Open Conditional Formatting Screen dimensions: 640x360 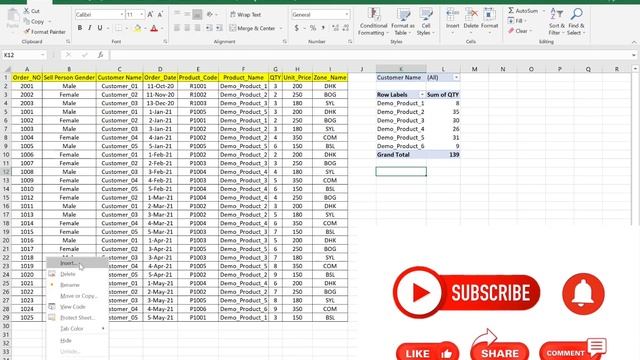373,22
